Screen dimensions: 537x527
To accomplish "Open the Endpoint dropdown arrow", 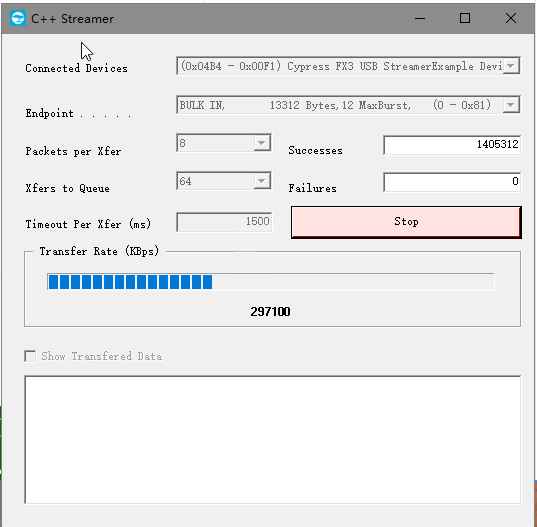I will 511,105.
